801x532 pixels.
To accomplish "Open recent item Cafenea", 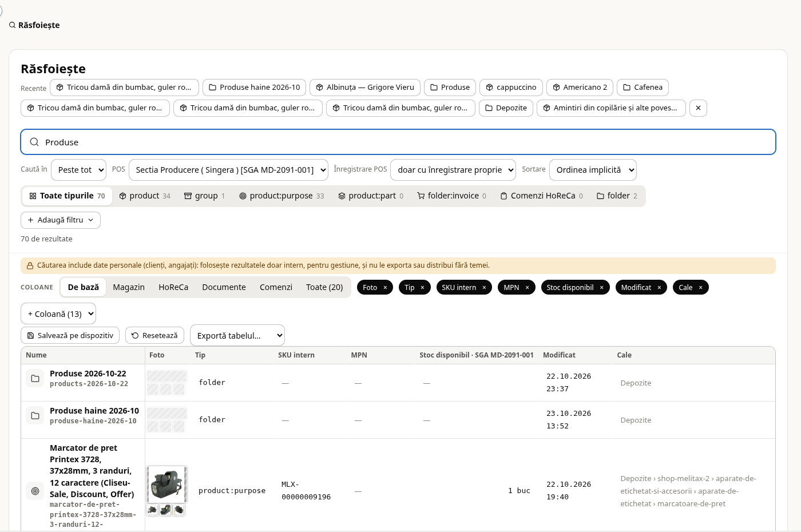I will click(x=643, y=88).
